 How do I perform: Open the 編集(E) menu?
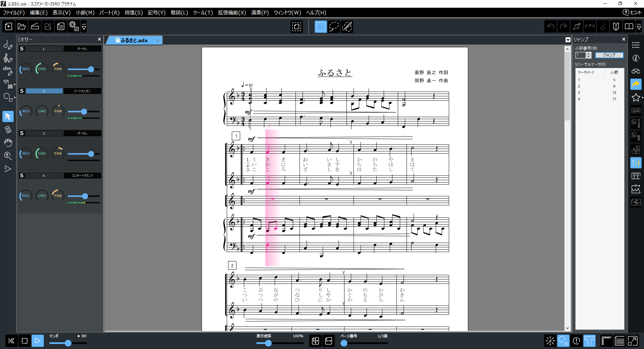(x=39, y=13)
